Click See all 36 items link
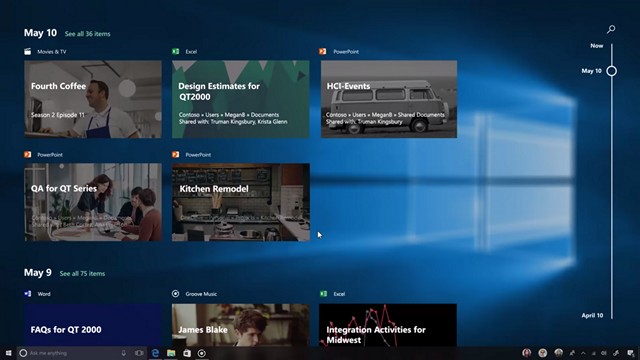This screenshot has height=360, width=640. coord(87,34)
